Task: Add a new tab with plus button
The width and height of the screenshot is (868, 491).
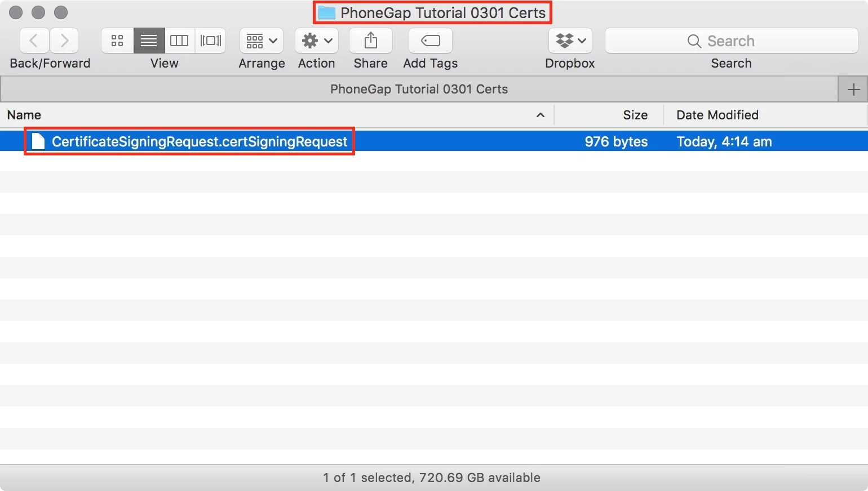Action: pyautogui.click(x=853, y=90)
